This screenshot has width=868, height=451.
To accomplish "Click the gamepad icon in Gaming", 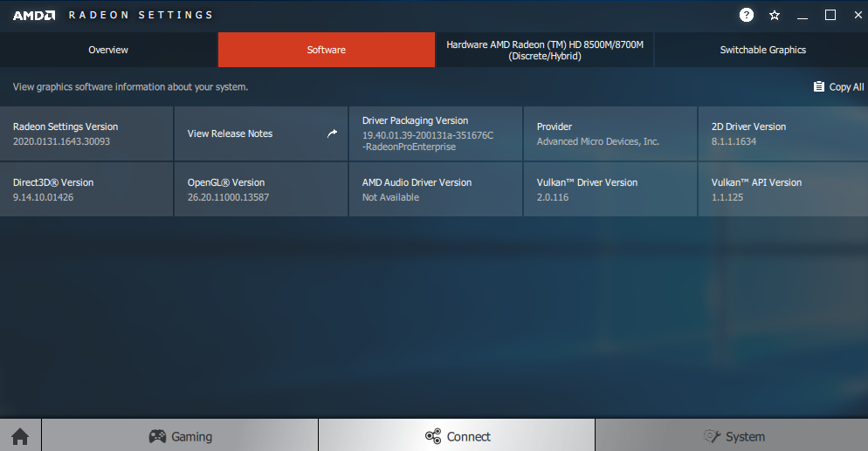I will pos(157,436).
